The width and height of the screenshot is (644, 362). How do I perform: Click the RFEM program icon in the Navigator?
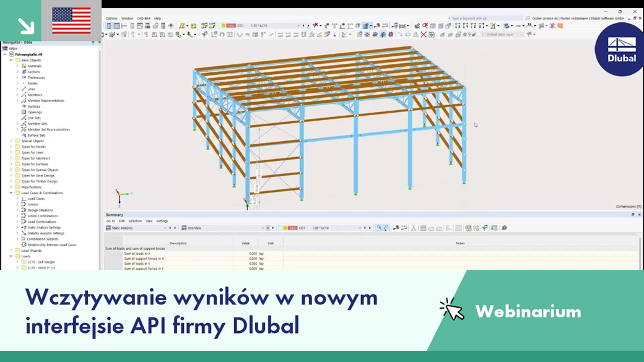coord(5,48)
